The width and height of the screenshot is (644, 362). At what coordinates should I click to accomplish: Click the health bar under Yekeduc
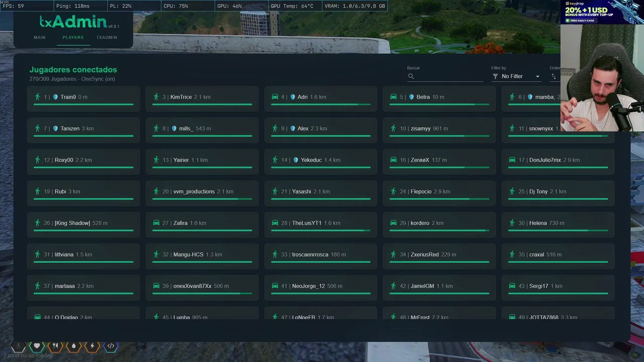click(x=321, y=167)
